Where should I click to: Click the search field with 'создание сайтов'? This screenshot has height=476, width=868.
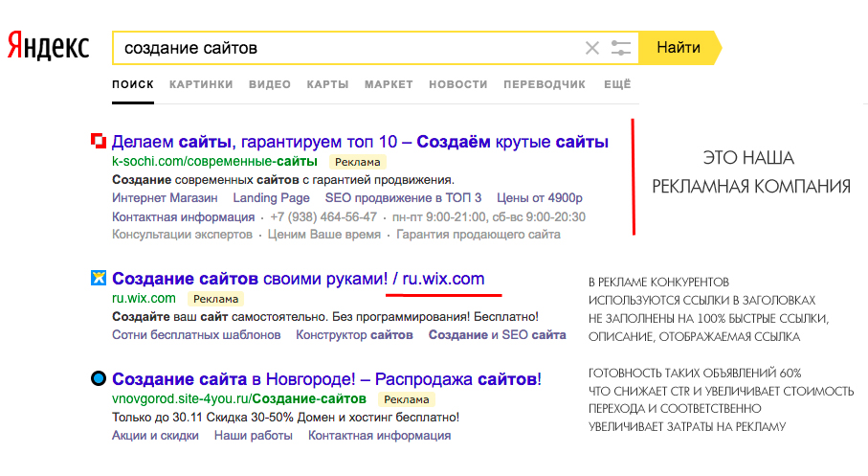click(345, 48)
